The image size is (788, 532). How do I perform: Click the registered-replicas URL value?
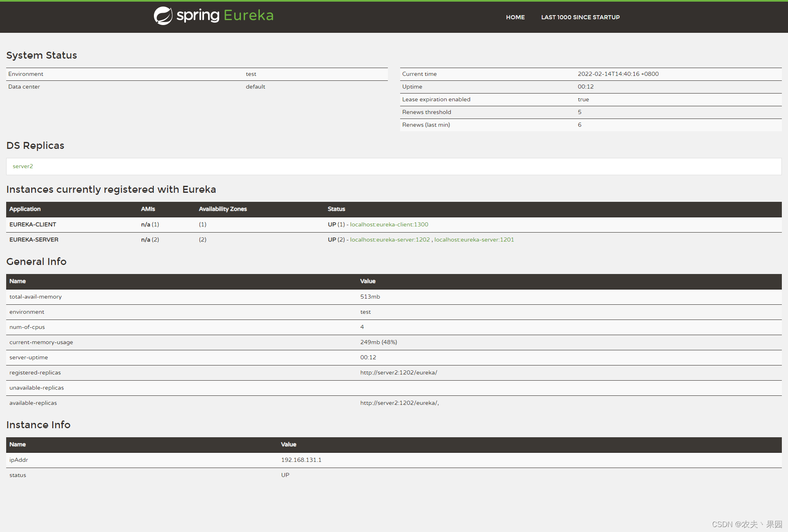[x=399, y=372]
